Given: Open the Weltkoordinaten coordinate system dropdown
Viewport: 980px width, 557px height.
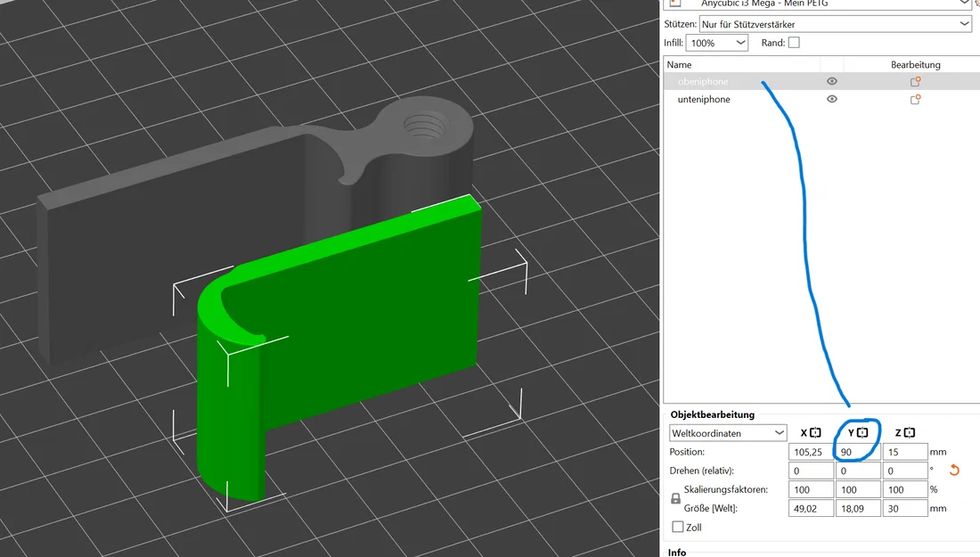Looking at the screenshot, I should click(x=728, y=432).
